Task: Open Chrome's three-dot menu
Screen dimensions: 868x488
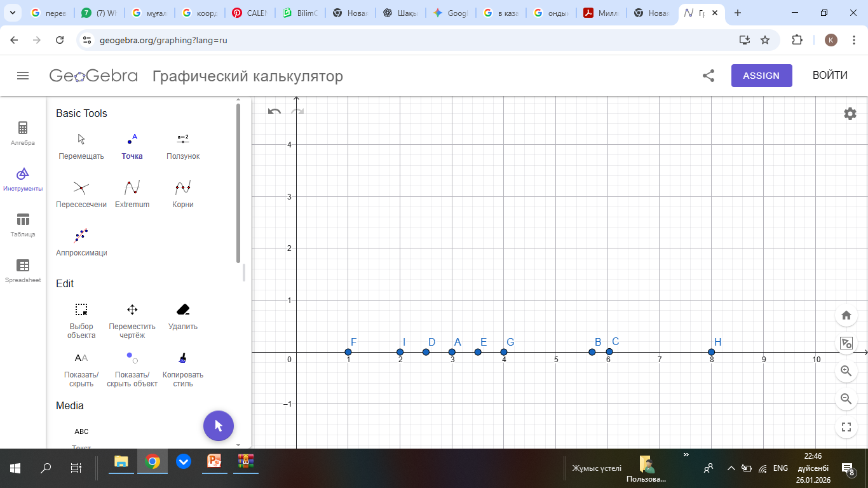Action: pyautogui.click(x=853, y=40)
